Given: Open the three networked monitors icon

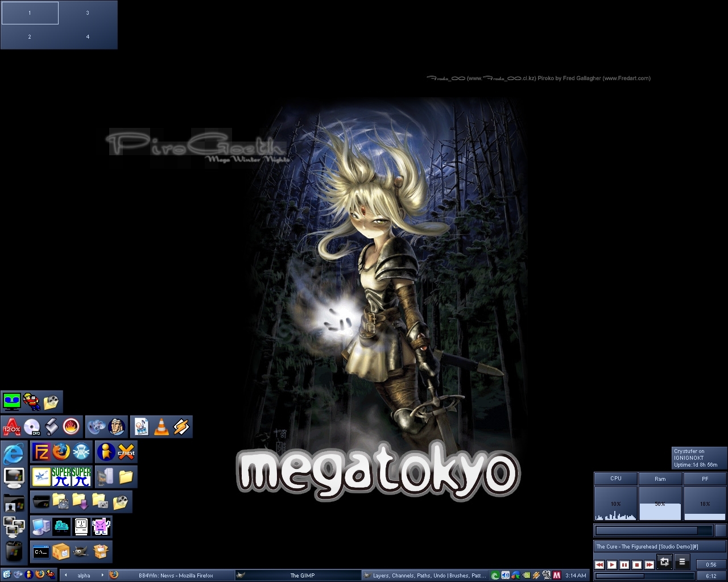Looking at the screenshot, I should click(14, 527).
